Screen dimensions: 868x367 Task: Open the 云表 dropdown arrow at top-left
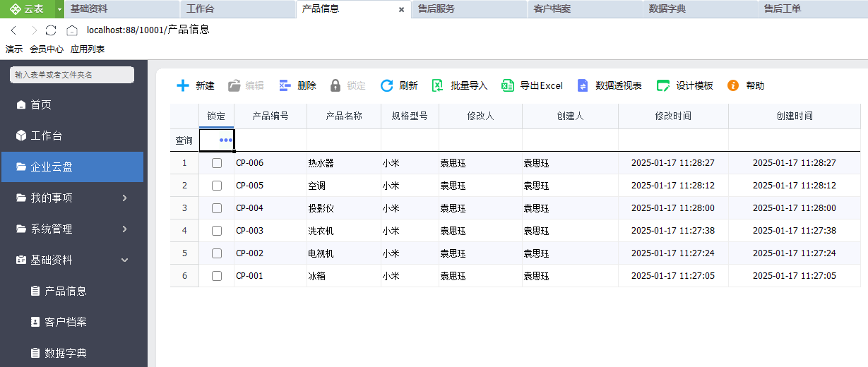60,9
